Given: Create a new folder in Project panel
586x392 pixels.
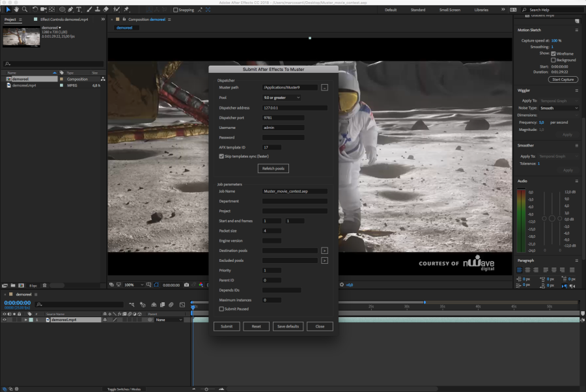Looking at the screenshot, I should point(13,285).
